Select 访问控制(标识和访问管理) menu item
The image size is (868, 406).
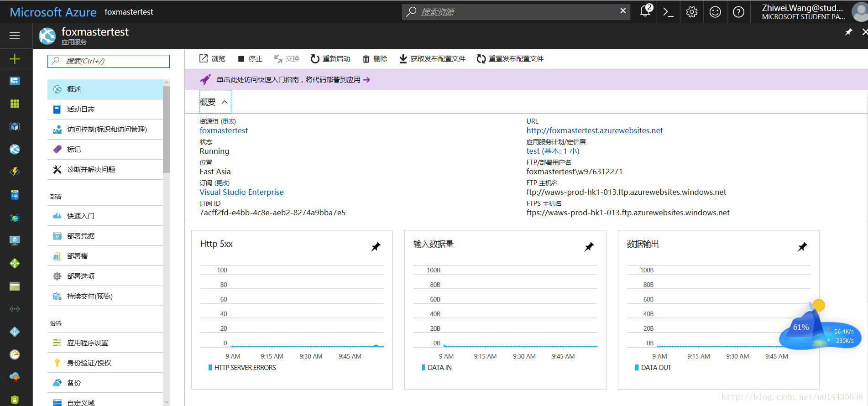coord(105,129)
